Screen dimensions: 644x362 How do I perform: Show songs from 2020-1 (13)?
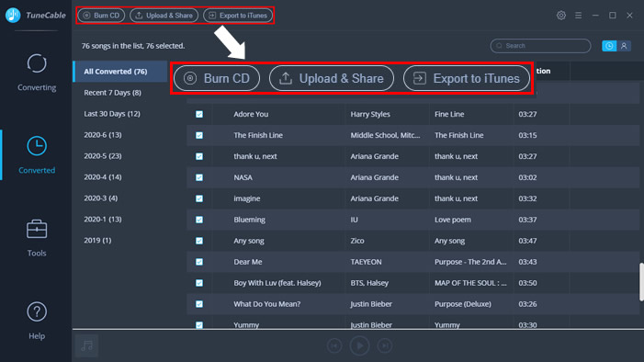pos(103,220)
